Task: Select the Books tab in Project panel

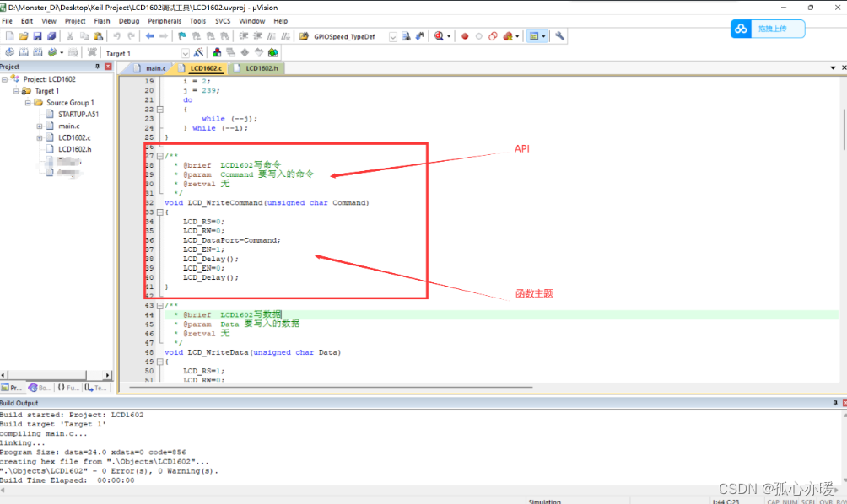Action: [x=40, y=388]
